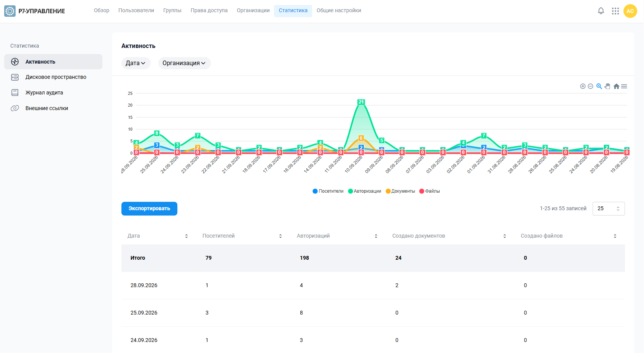Image resolution: width=644 pixels, height=353 pixels.
Task: Open the records-per-page 25 selector
Action: click(609, 209)
